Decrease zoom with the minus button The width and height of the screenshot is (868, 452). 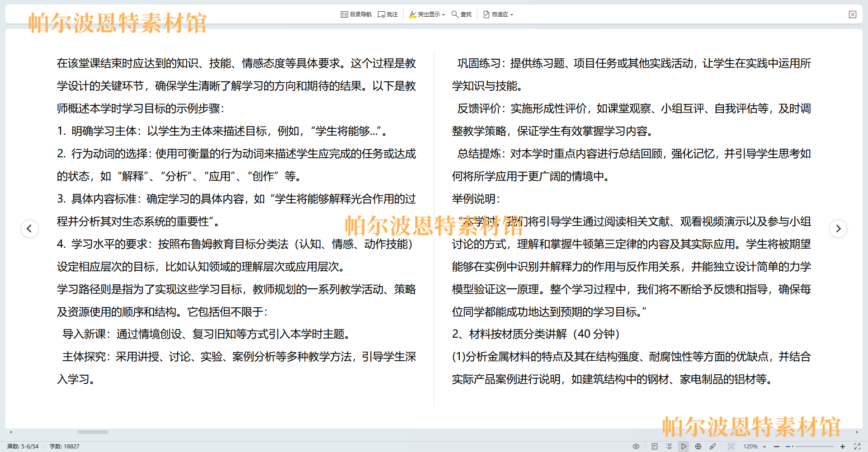tap(777, 446)
